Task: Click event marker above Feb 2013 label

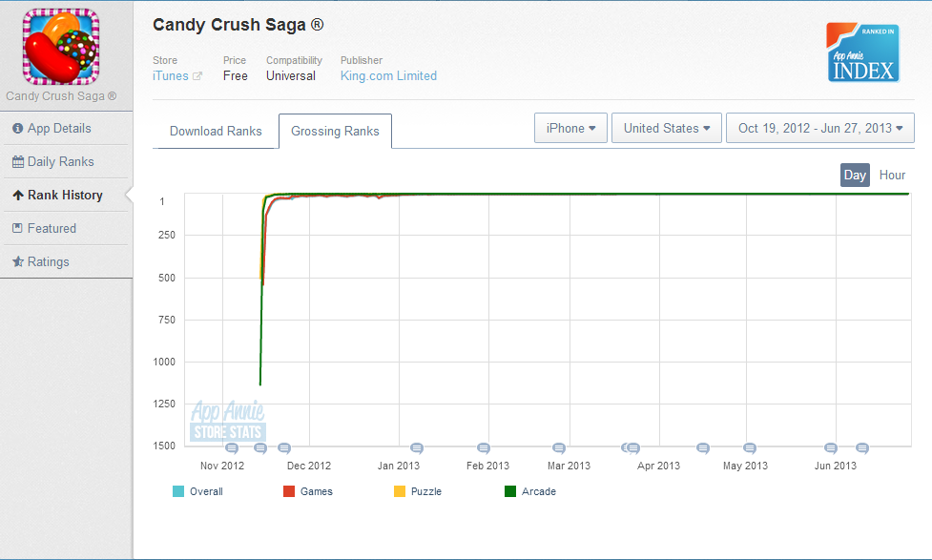Action: tap(484, 448)
